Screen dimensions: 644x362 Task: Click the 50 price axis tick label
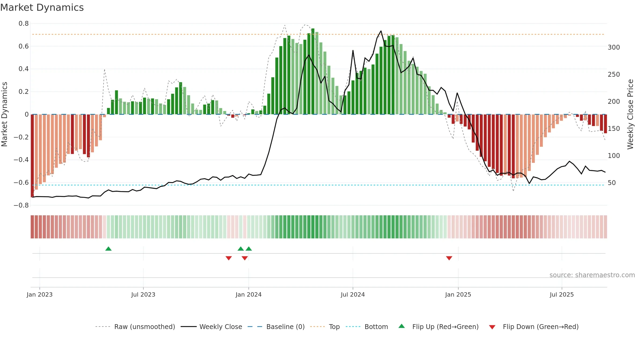(612, 183)
